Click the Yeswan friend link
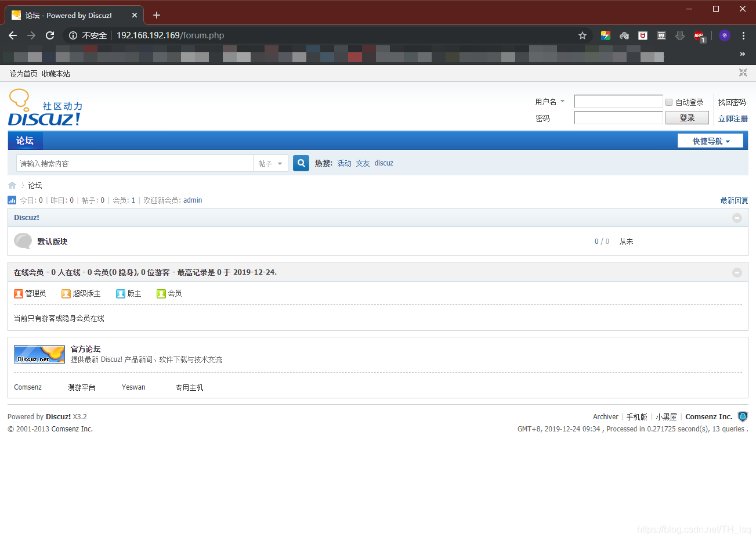 tap(133, 387)
